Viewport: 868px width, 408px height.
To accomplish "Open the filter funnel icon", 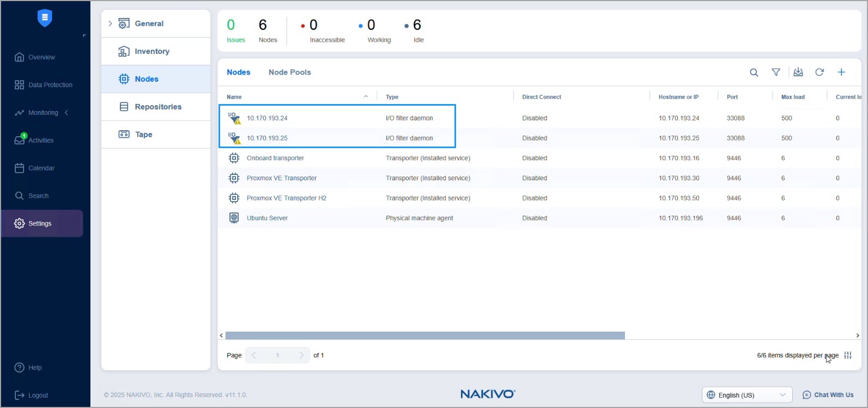I will (776, 72).
